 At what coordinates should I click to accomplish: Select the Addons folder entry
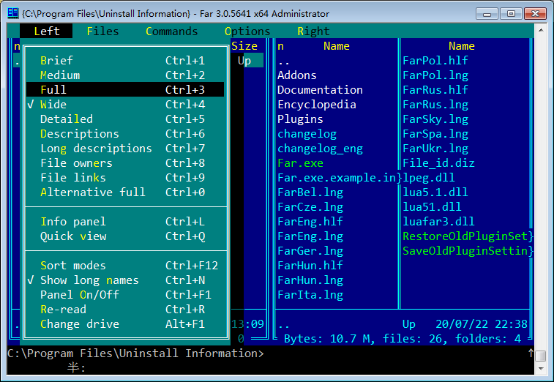tap(297, 75)
